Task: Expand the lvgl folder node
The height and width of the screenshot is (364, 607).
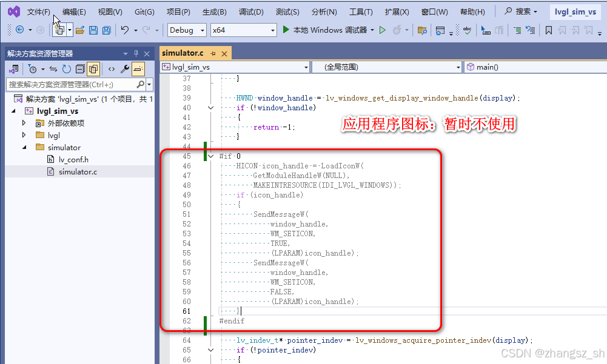Action: pos(24,135)
